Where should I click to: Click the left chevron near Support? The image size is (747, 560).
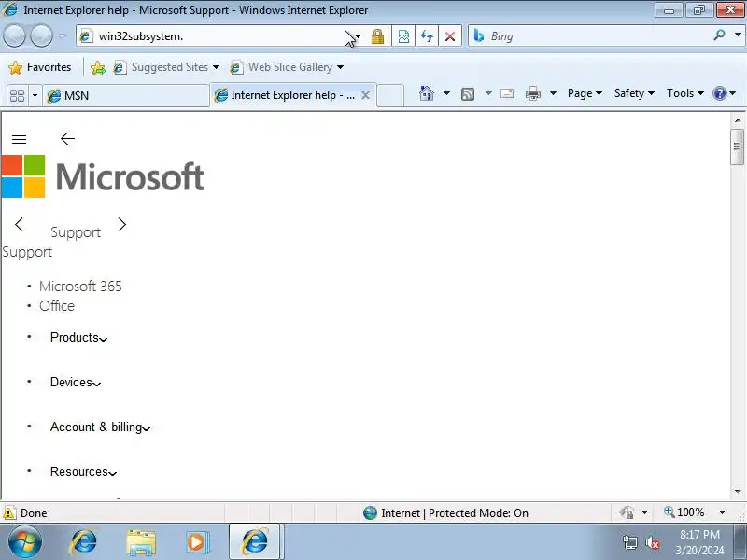(19, 224)
